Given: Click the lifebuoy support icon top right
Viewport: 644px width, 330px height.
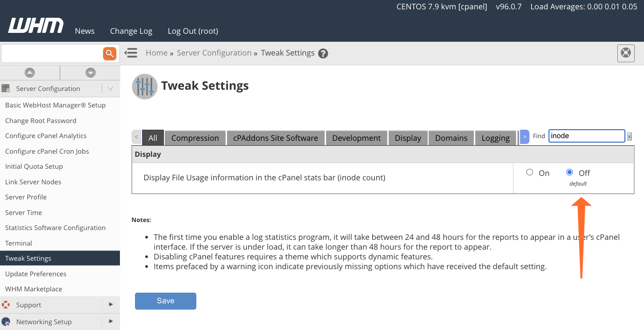Looking at the screenshot, I should 626,53.
